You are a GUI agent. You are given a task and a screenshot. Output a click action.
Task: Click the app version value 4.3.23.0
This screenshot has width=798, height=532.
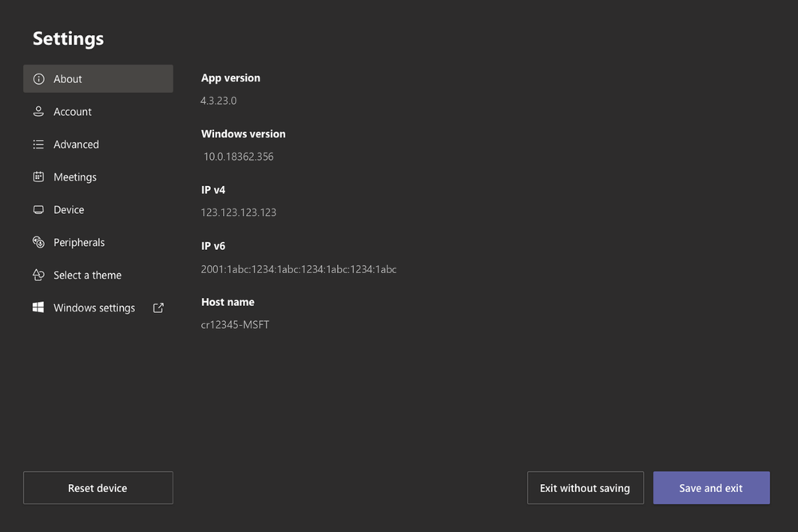coord(218,101)
